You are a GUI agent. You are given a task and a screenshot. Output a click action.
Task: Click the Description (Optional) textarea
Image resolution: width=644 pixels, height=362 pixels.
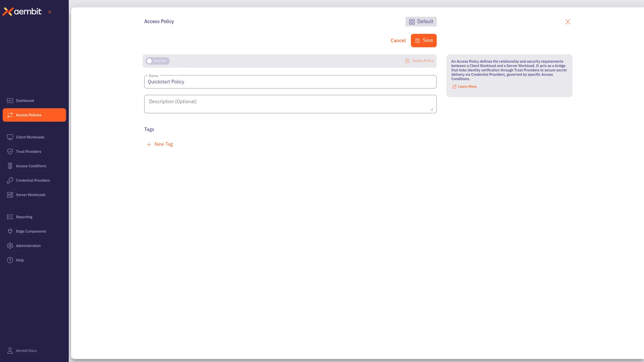pyautogui.click(x=290, y=104)
